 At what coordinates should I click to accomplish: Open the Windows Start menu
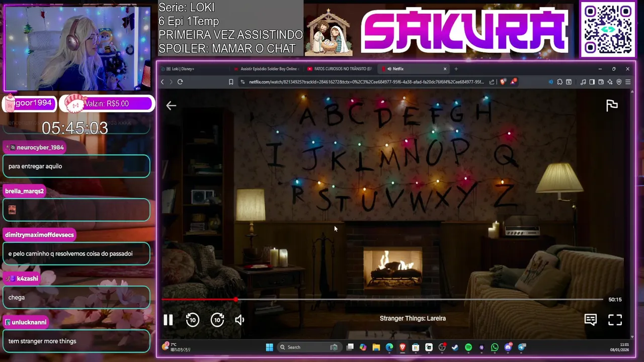[269, 347]
